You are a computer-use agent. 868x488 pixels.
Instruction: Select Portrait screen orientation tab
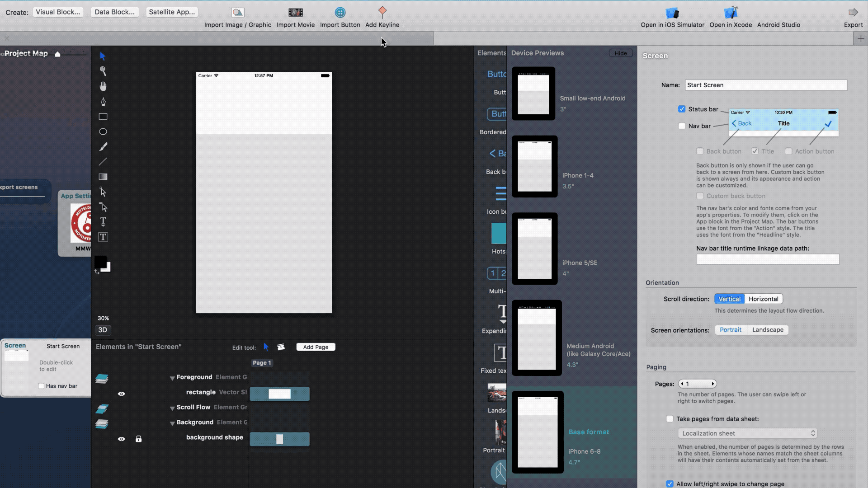730,329
